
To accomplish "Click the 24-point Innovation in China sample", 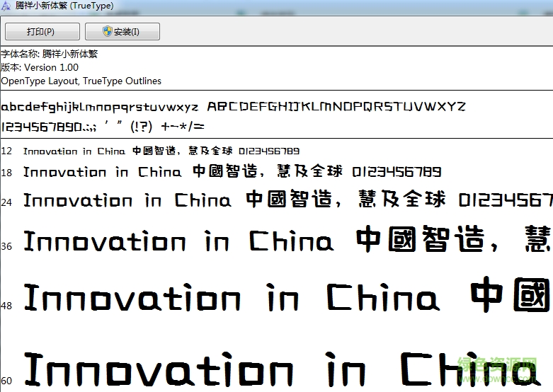I will coord(127,200).
